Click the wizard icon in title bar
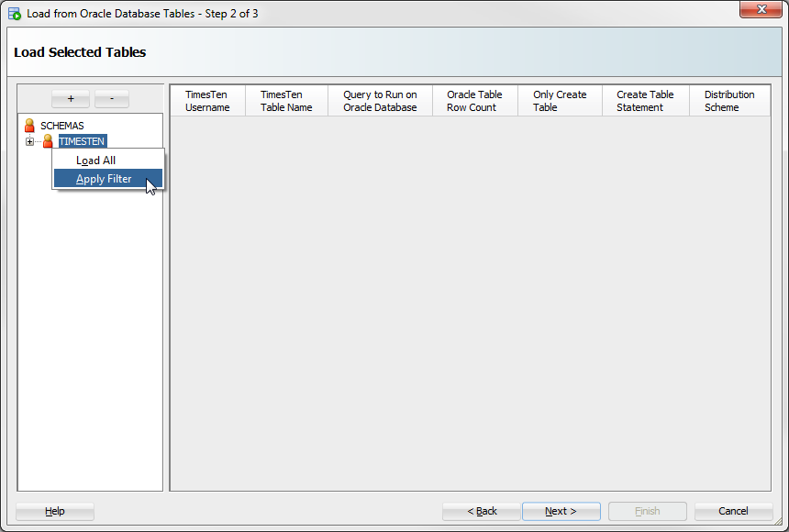The image size is (789, 532). point(15,14)
